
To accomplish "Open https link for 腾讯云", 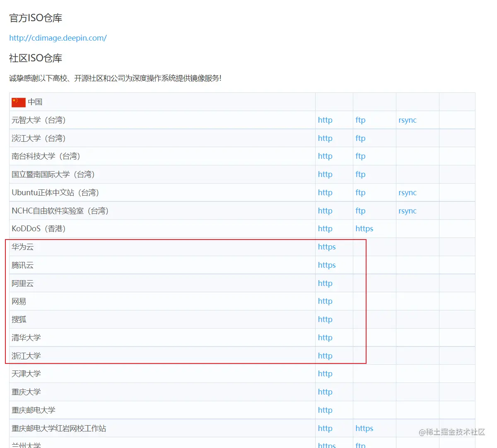I will pyautogui.click(x=327, y=265).
